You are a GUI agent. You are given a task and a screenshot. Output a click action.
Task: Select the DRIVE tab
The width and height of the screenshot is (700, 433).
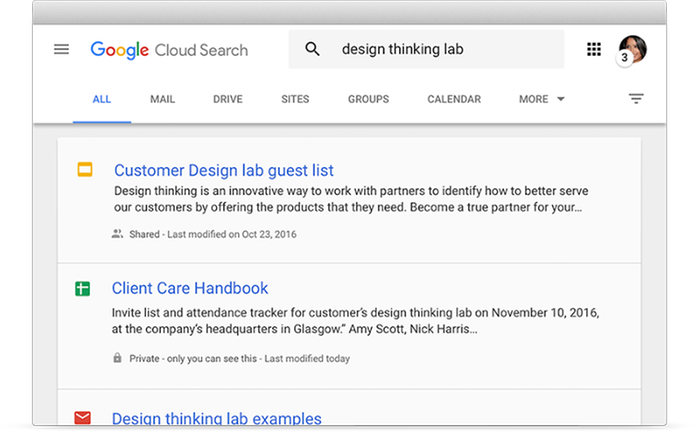coord(228,99)
